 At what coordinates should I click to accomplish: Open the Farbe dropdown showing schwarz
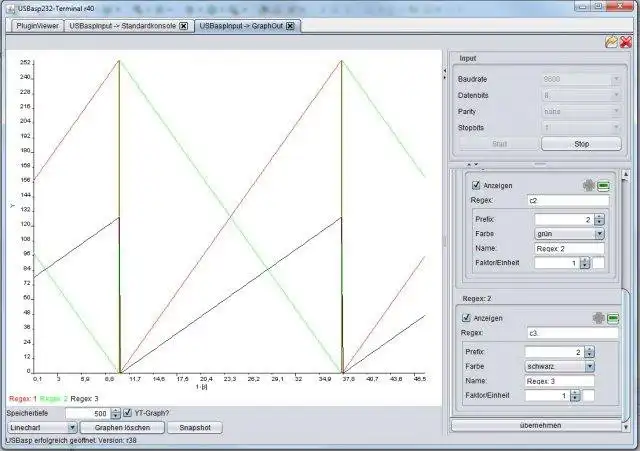(x=589, y=367)
